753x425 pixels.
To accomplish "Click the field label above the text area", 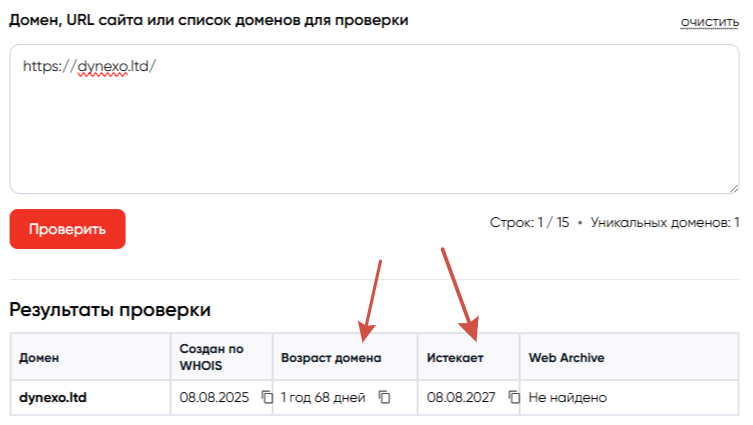I will [x=209, y=20].
